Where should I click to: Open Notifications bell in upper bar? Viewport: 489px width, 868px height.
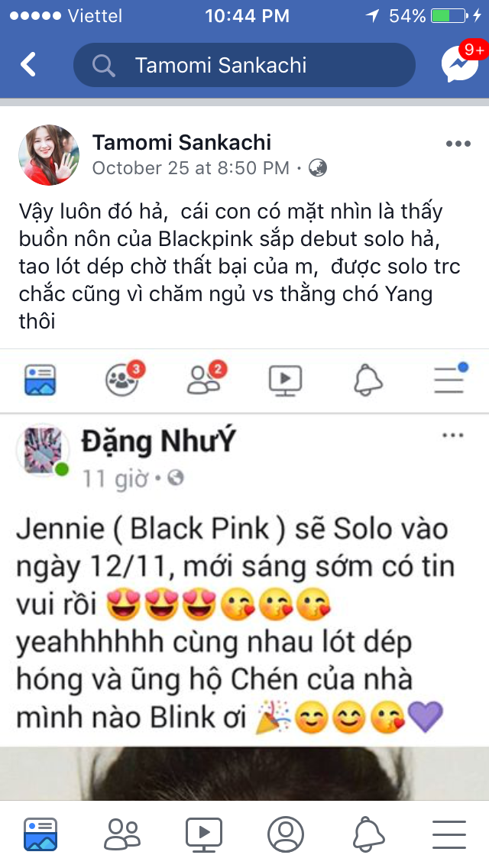368,381
